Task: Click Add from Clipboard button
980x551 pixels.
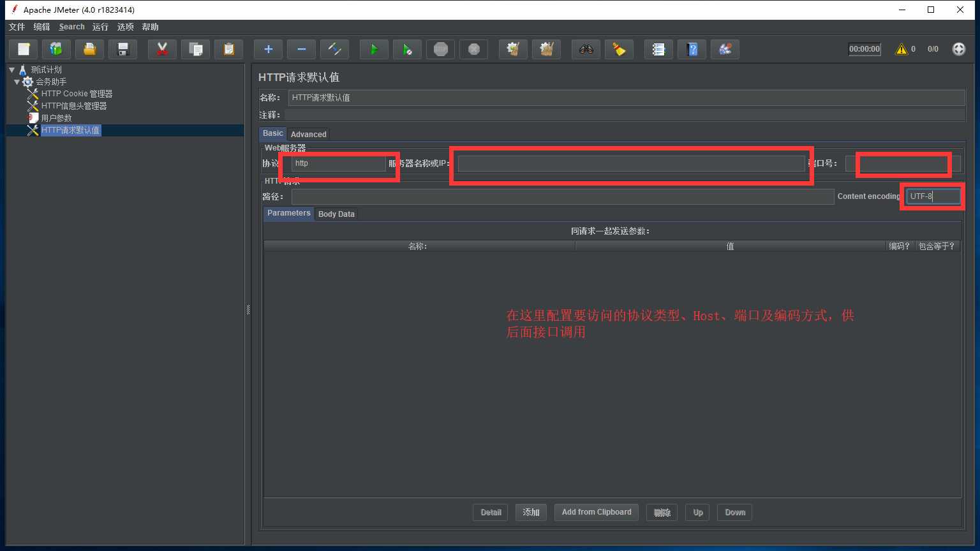Action: (x=597, y=512)
